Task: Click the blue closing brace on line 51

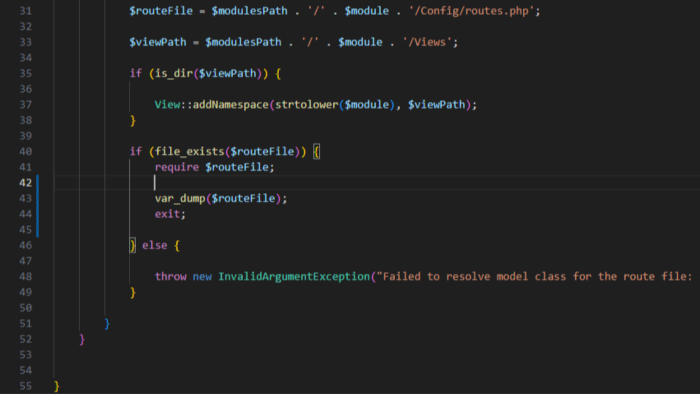Action: [x=107, y=323]
